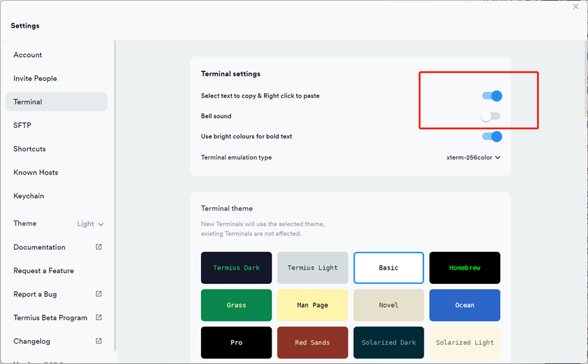The height and width of the screenshot is (364, 588).
Task: Apply the Grass terminal theme
Action: pos(236,305)
